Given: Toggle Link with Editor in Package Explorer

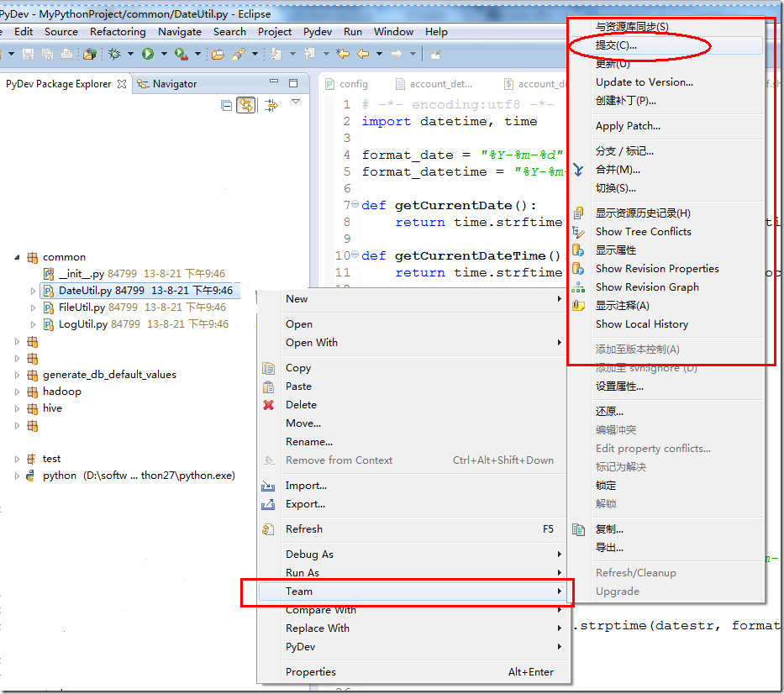Looking at the screenshot, I should 245,105.
